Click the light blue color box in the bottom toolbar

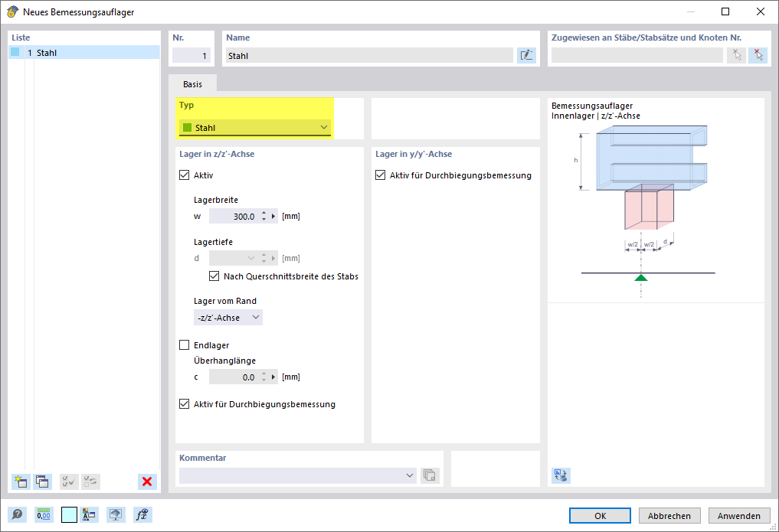tap(69, 514)
